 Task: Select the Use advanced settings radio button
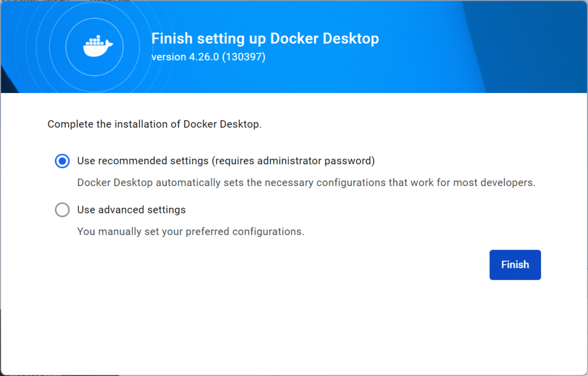(x=62, y=210)
